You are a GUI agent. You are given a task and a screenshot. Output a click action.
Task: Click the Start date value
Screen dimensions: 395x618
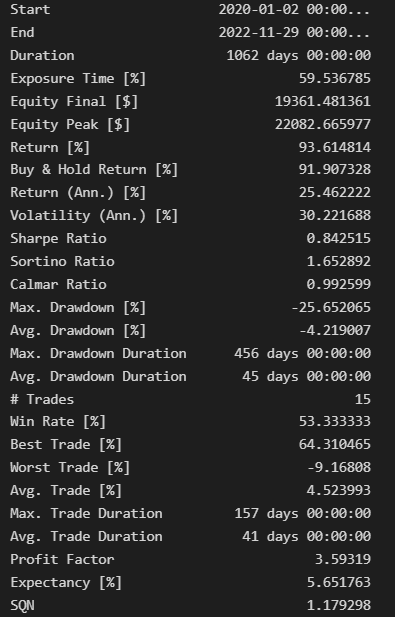(294, 9)
